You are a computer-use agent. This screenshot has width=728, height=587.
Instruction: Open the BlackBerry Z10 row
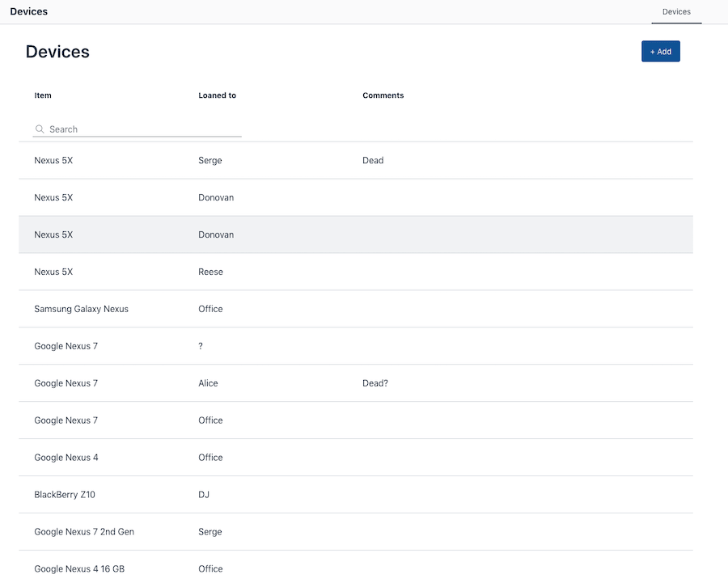[356, 494]
